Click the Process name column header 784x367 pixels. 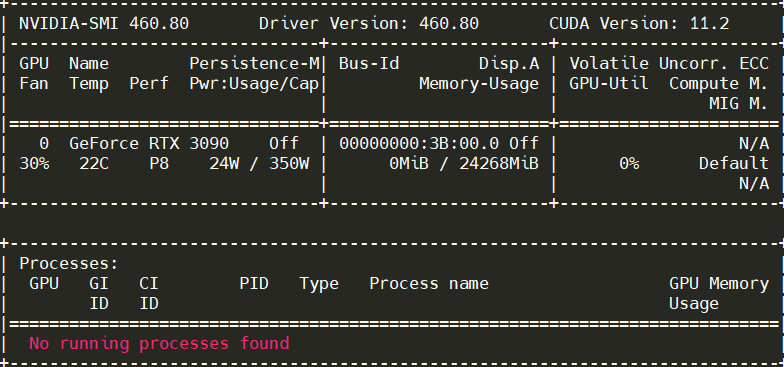[429, 284]
